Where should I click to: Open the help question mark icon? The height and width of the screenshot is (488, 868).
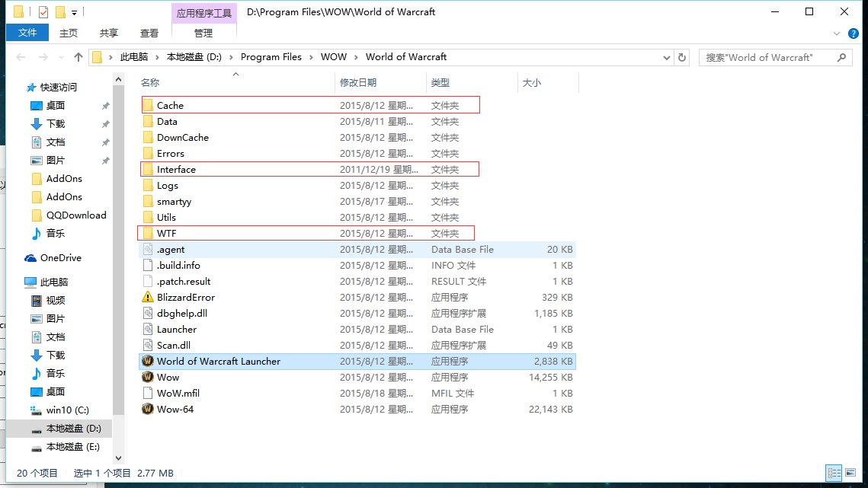coord(856,33)
